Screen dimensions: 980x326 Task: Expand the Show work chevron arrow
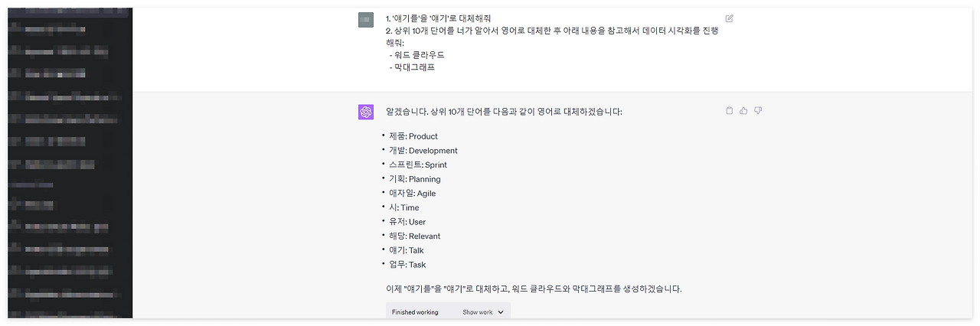pyautogui.click(x=501, y=312)
